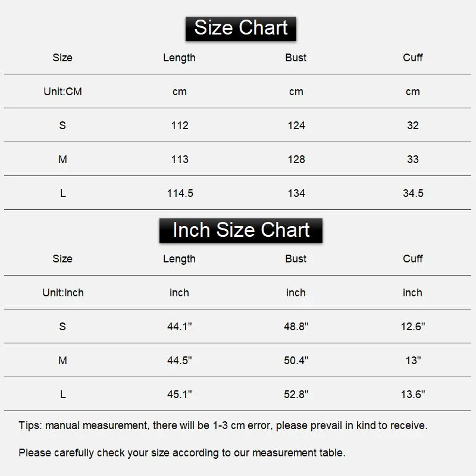Screen dimensions: 476x476
Task: Select the Cuff header in the CM table
Action: [413, 58]
